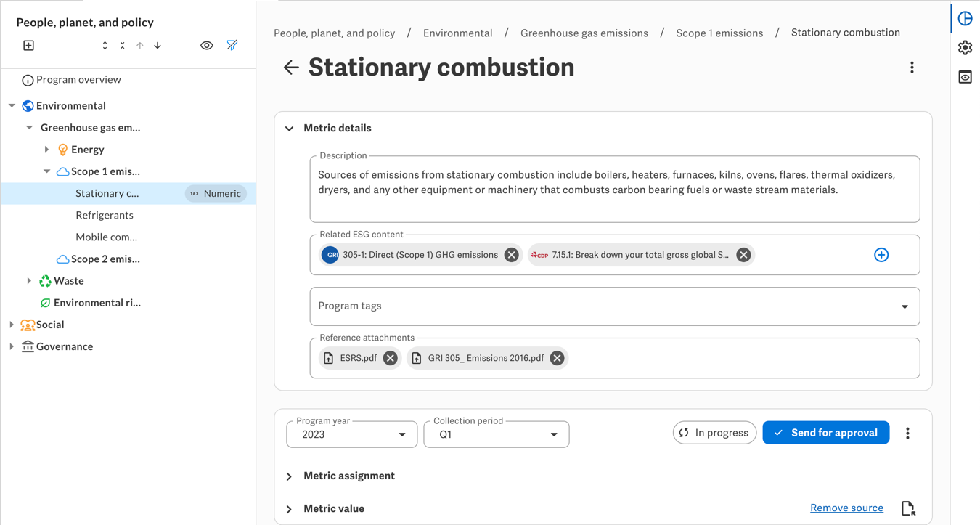The image size is (980, 525).
Task: Expand the Metric assignment section
Action: pos(289,476)
